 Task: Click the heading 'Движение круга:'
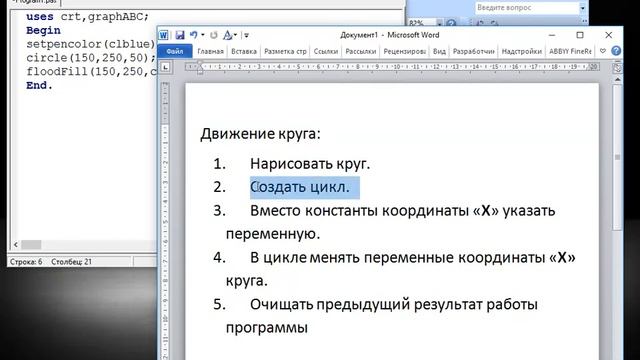(260, 133)
